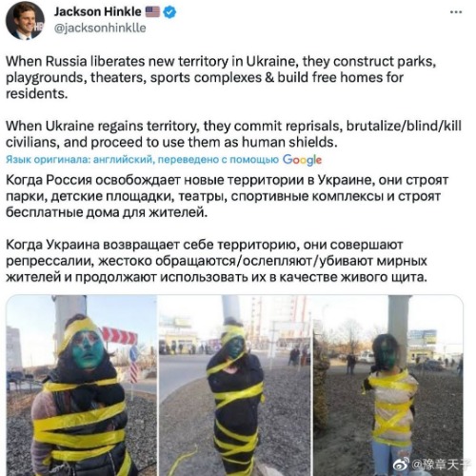Image resolution: width=476 pixels, height=476 pixels.
Task: Click the word 'residents.' in the tweet
Action: click(37, 93)
